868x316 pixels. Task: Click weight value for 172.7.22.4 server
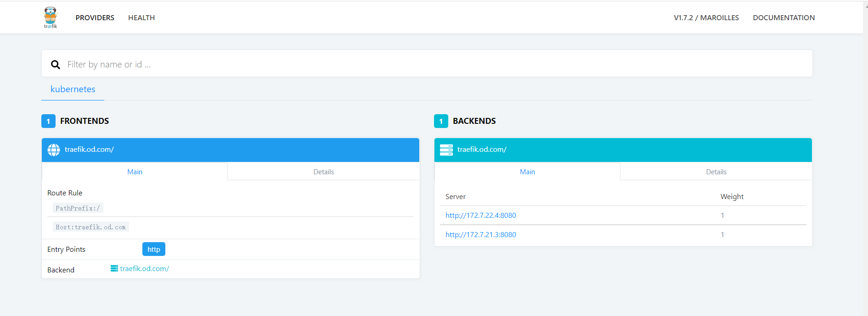click(x=722, y=216)
